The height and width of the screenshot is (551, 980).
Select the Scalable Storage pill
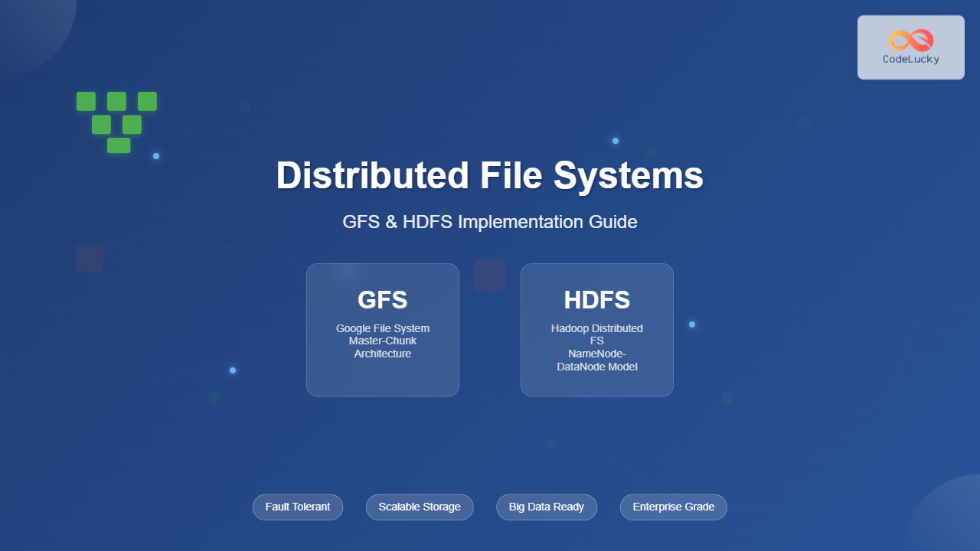(420, 507)
